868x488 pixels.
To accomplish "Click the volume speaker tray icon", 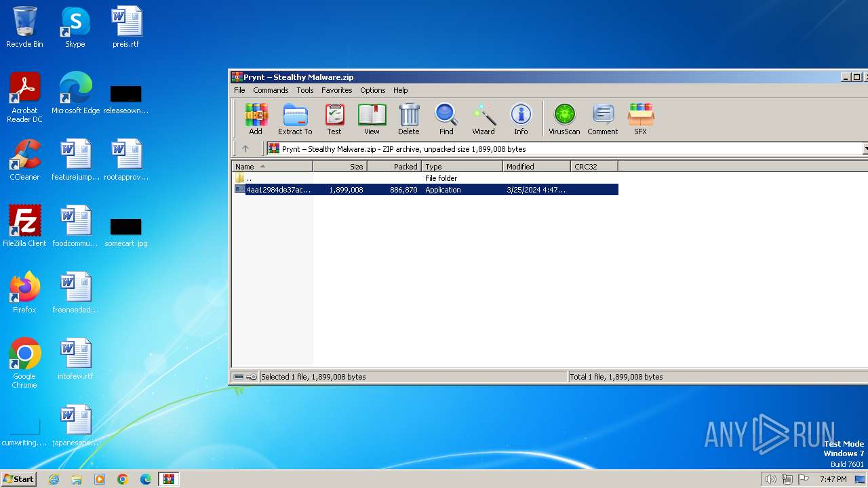I will tap(770, 479).
